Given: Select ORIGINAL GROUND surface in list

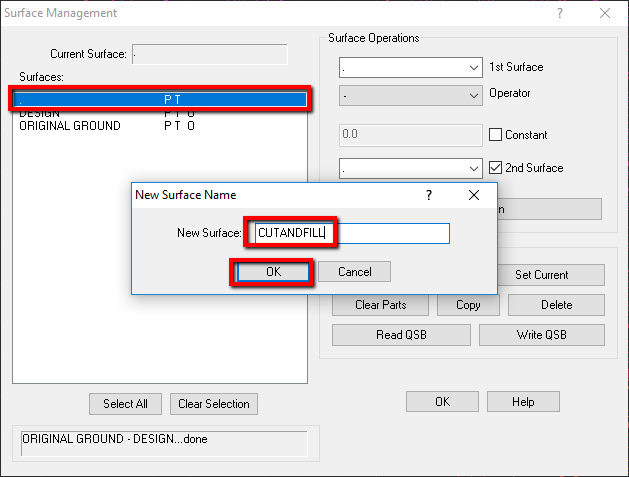Looking at the screenshot, I should click(x=70, y=127).
